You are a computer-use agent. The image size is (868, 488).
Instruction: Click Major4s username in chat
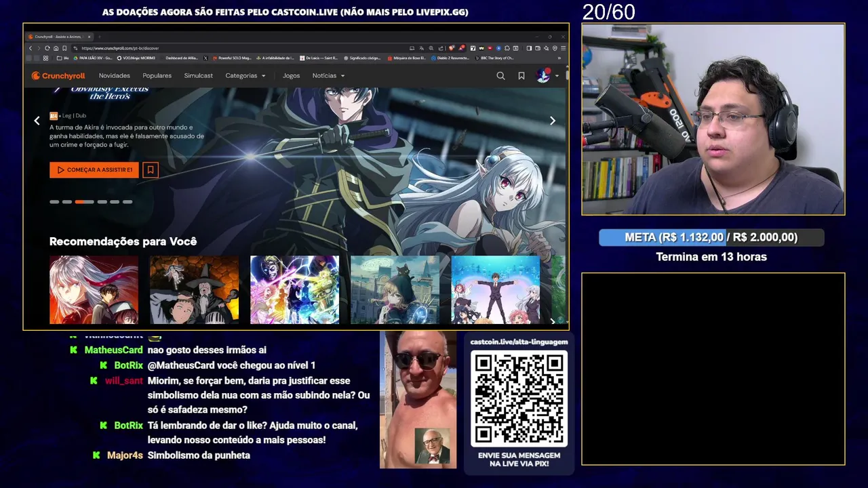click(x=125, y=455)
